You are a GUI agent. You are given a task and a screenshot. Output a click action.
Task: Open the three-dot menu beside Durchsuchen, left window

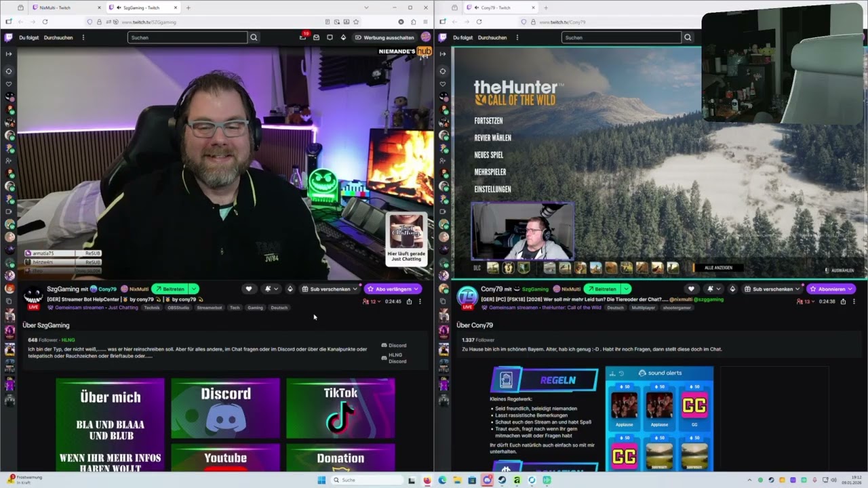point(83,37)
